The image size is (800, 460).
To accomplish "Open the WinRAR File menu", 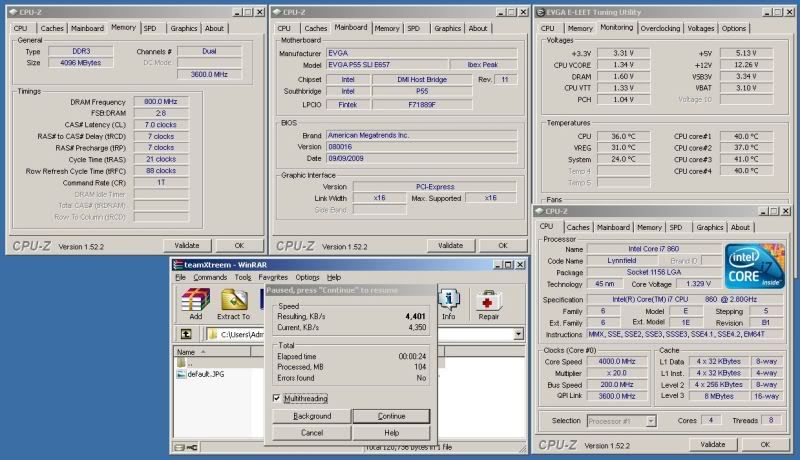I will (x=181, y=277).
